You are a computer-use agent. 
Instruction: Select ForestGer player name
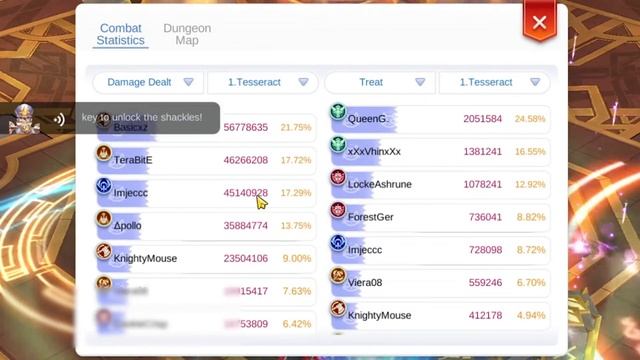coord(371,217)
